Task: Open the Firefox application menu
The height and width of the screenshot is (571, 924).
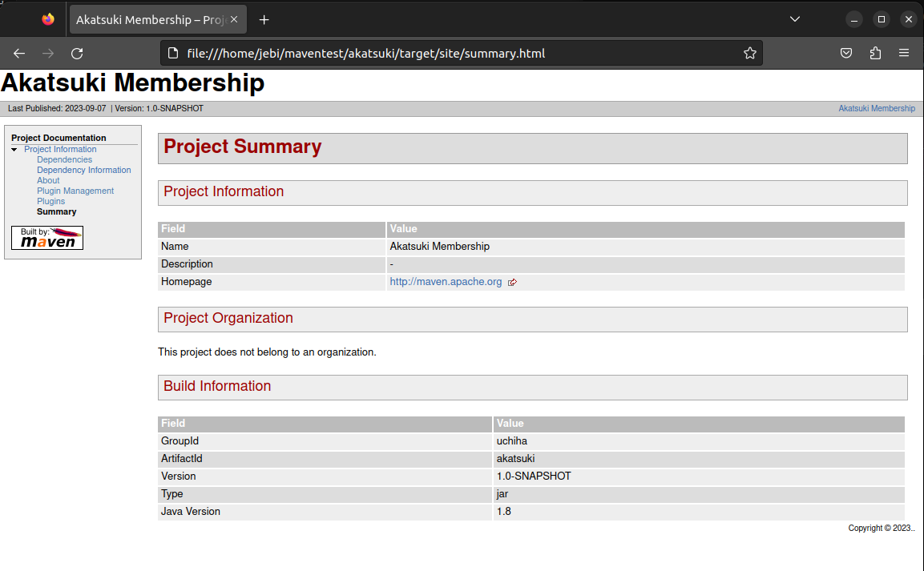Action: pyautogui.click(x=904, y=54)
